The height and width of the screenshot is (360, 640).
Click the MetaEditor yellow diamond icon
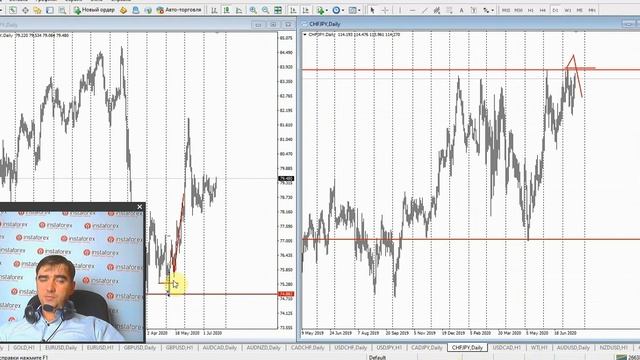(x=123, y=10)
